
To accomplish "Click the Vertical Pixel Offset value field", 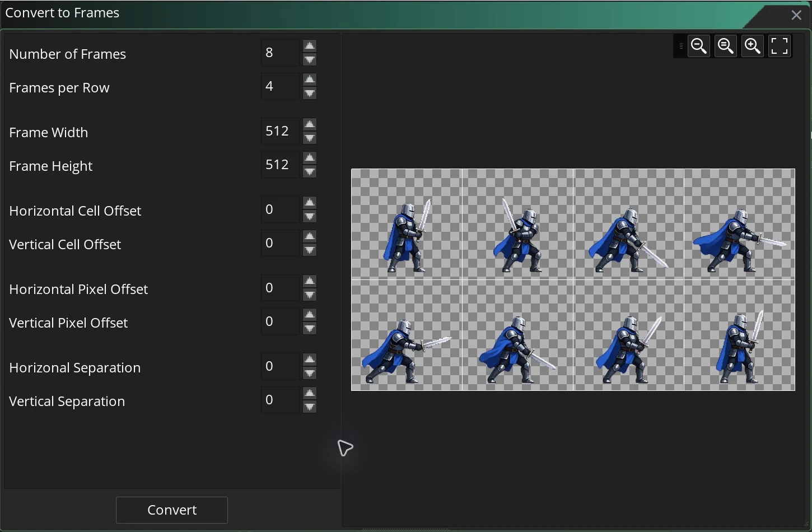I will click(x=281, y=321).
